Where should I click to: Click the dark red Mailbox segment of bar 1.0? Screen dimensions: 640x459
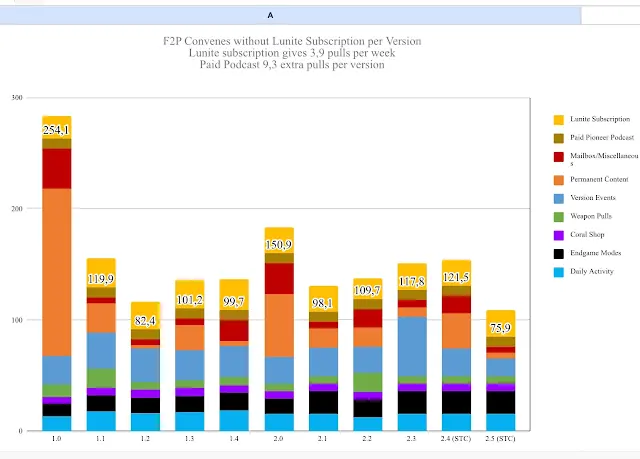pos(57,169)
